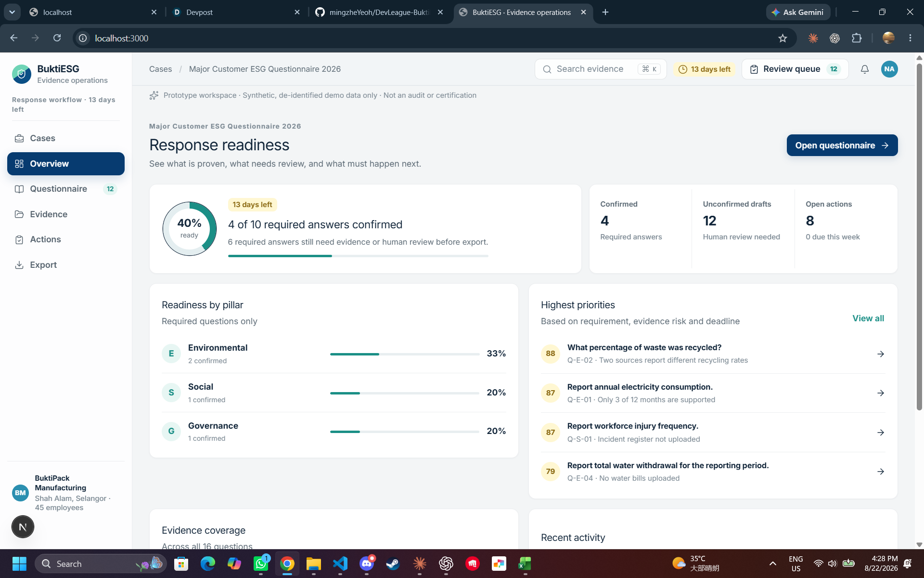Focus the Search evidence field

(600, 69)
